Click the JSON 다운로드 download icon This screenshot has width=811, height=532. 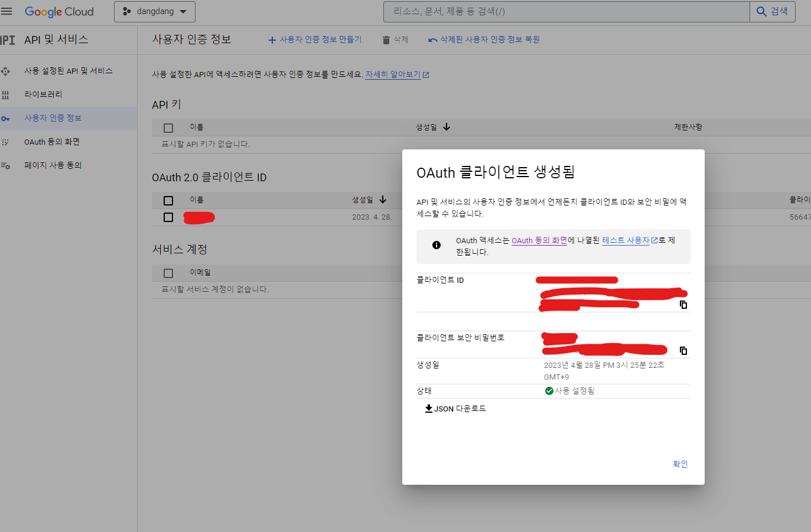tap(428, 408)
